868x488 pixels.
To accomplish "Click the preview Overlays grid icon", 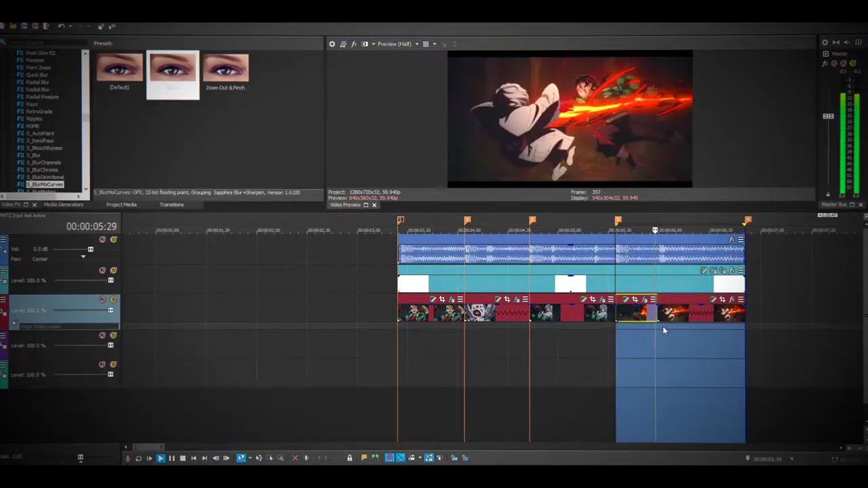I will pos(426,44).
